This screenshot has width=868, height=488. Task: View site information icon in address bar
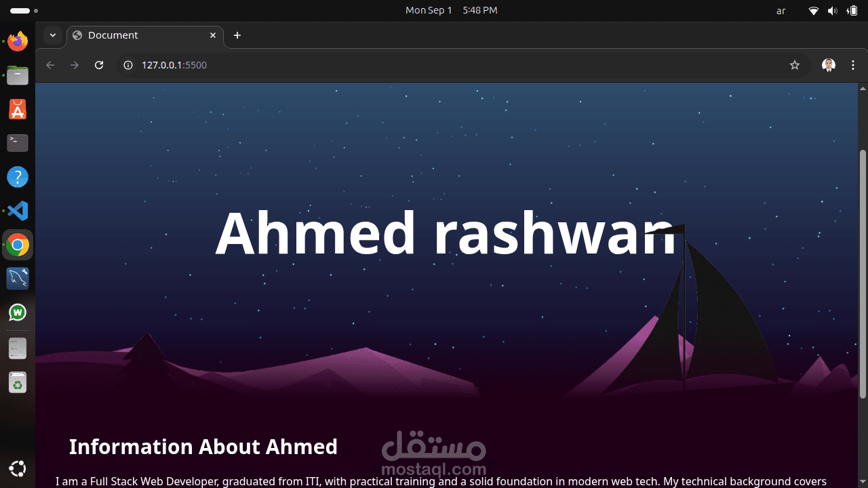pos(127,65)
